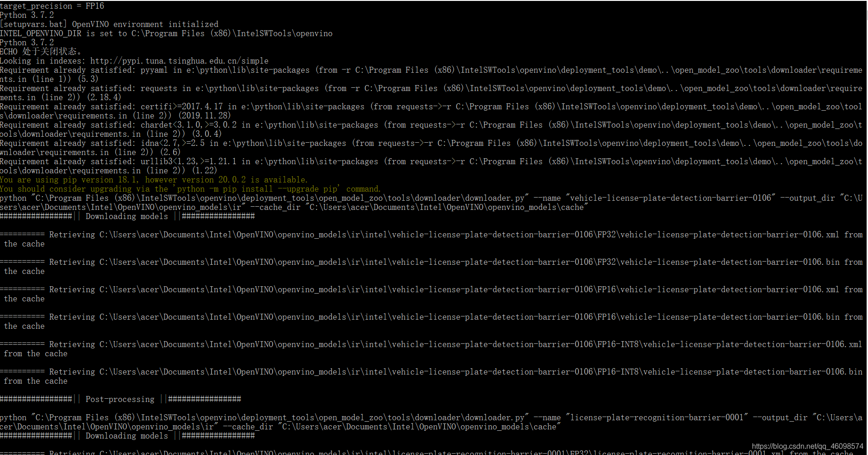Click the 'Requirement already satisfied: certifi>=2017.4.17' line
868x455 pixels.
431,111
